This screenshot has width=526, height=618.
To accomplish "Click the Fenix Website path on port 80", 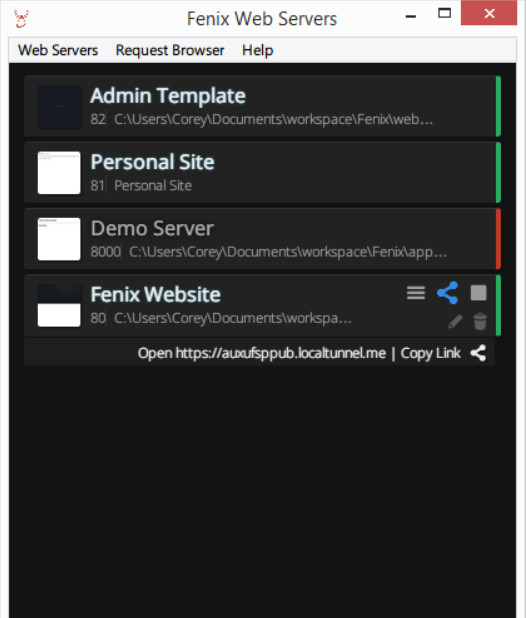I will pos(233,318).
